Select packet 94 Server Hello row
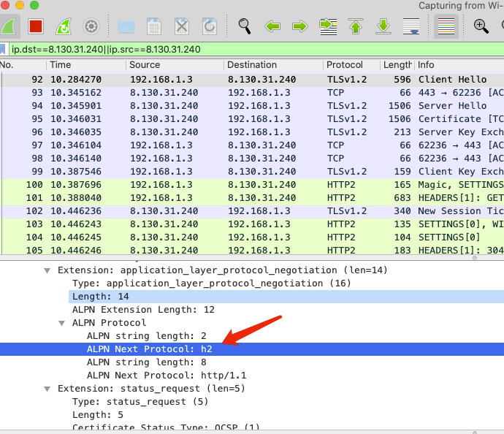This screenshot has width=504, height=434. click(x=252, y=106)
